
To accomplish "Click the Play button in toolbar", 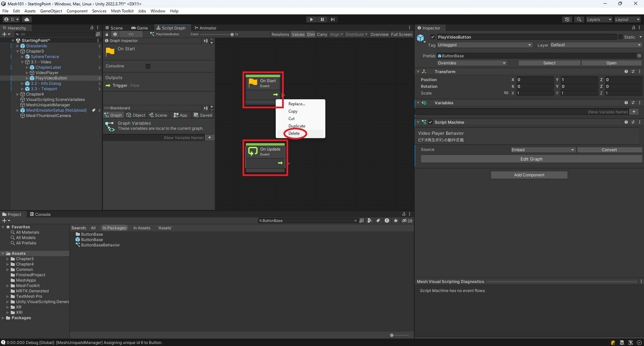I will click(x=311, y=19).
